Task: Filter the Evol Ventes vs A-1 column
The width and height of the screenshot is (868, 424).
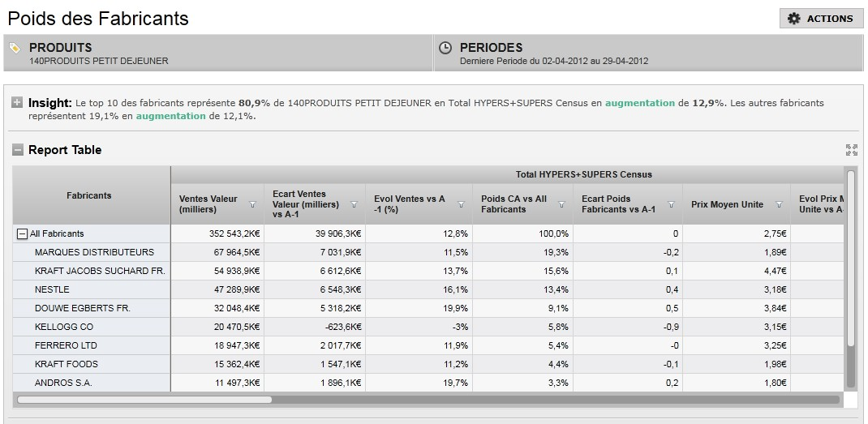Action: [461, 204]
